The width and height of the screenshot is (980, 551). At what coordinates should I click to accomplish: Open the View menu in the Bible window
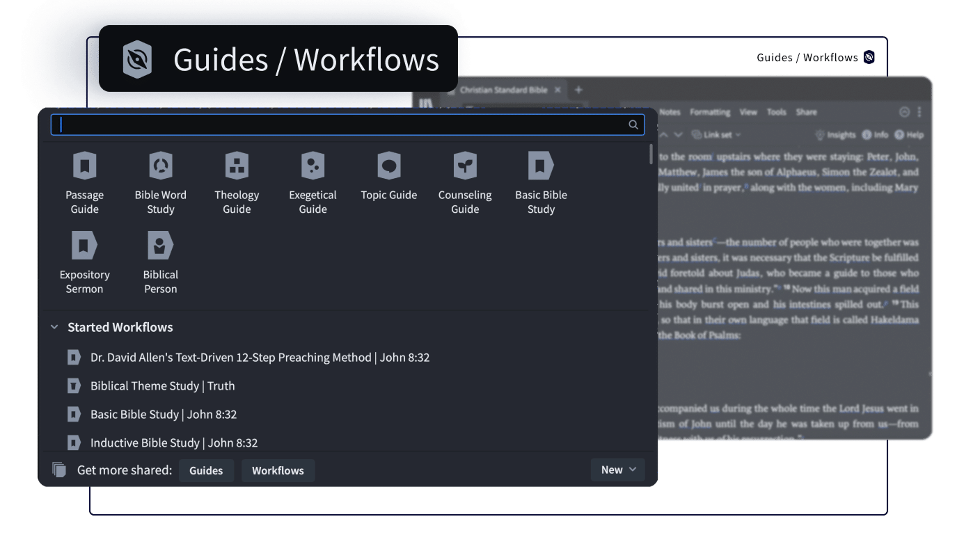pos(748,112)
